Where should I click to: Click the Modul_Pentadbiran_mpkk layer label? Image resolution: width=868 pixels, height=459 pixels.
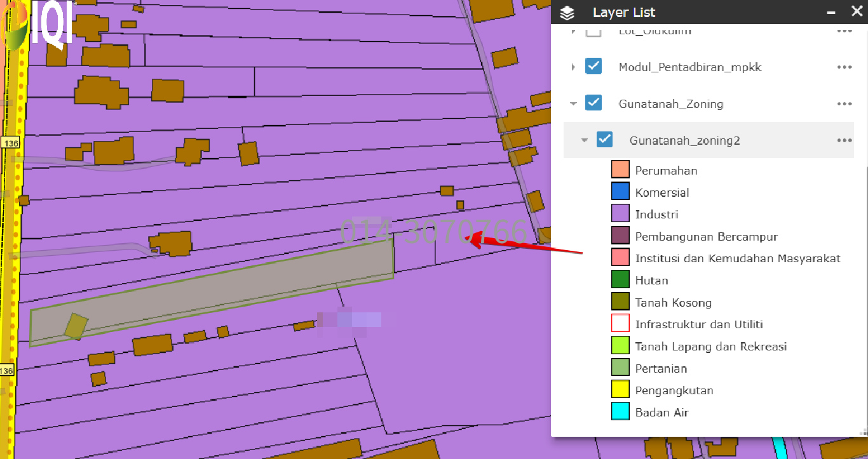(689, 67)
